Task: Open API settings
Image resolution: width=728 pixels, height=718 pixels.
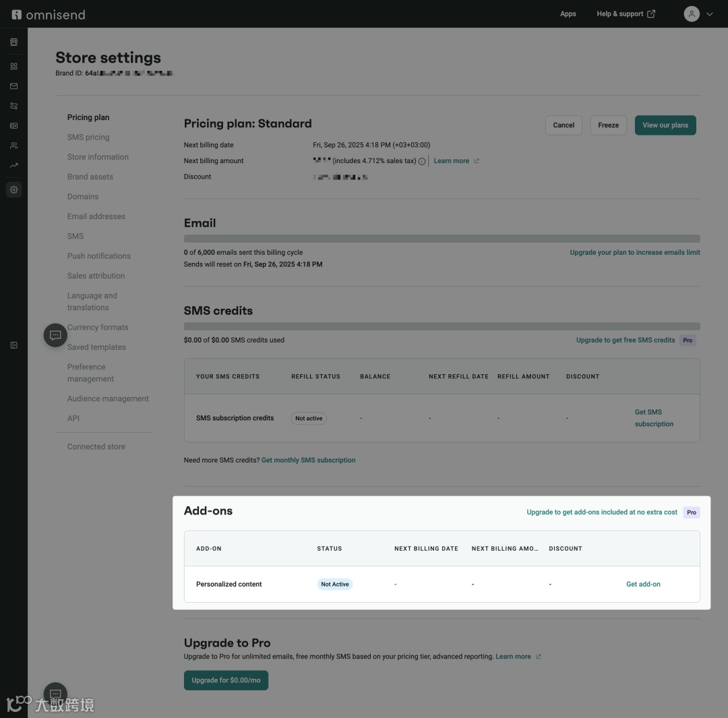Action: coord(73,419)
